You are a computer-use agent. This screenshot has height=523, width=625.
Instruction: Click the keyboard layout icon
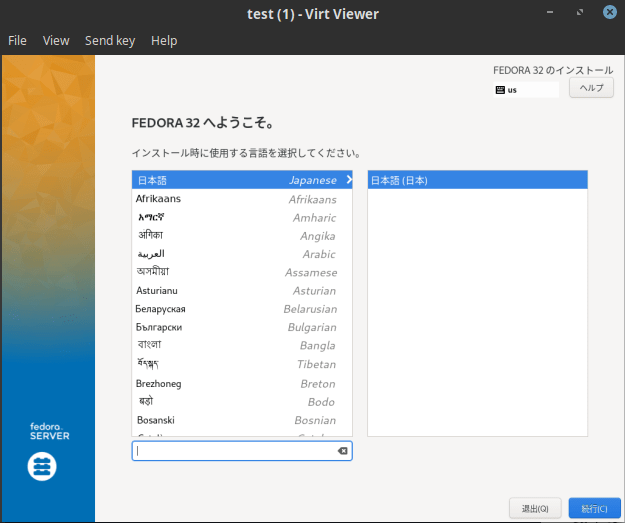point(500,90)
